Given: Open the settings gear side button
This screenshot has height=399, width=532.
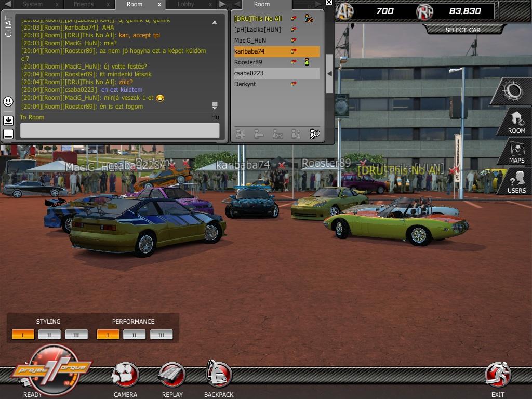Looking at the screenshot, I should click(512, 91).
